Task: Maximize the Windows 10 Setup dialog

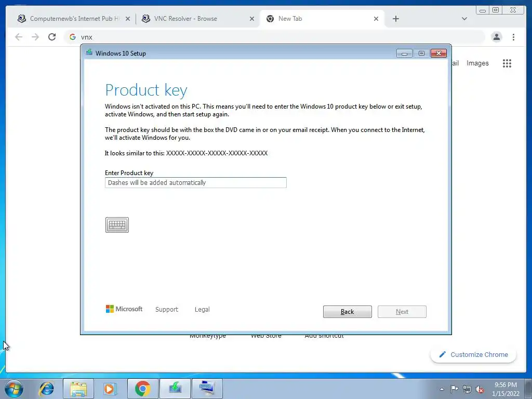Action: 421,54
